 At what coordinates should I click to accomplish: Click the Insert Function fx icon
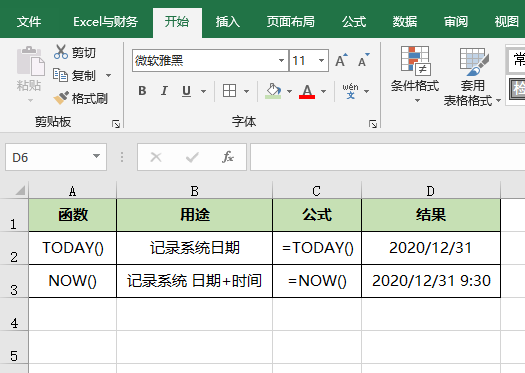click(228, 157)
